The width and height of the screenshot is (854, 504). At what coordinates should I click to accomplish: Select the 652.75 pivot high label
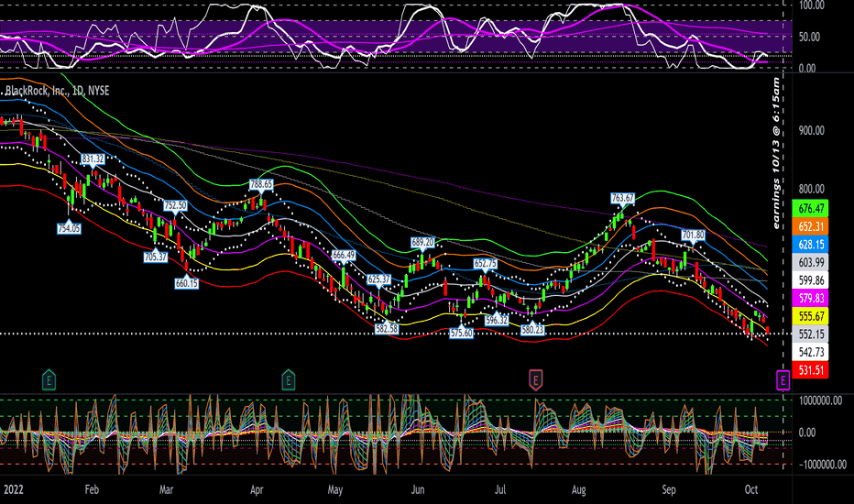[x=486, y=263]
